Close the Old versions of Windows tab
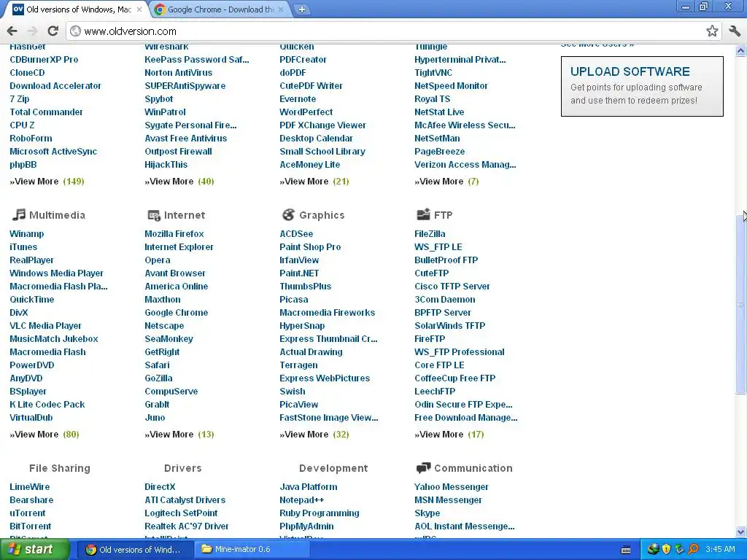The image size is (747, 560). tap(139, 9)
